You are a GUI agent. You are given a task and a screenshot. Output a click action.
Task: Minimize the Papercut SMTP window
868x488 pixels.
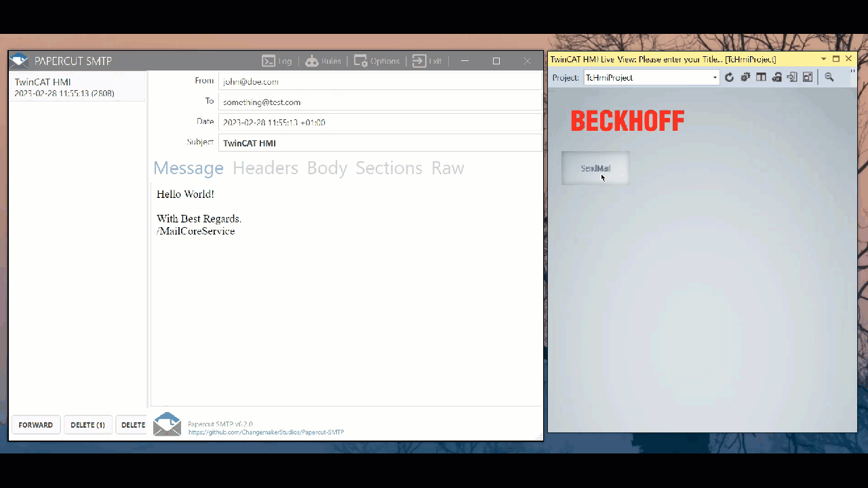[x=465, y=61]
